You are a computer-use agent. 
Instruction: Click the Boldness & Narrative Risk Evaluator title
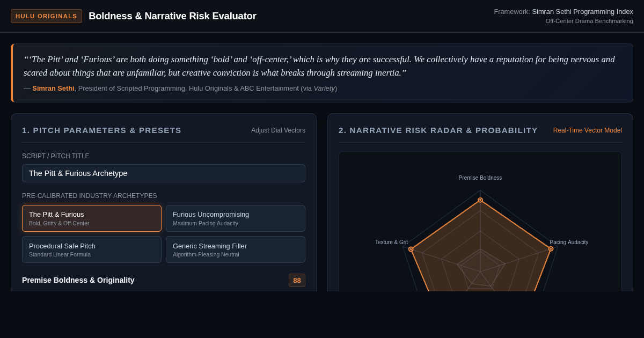pyautogui.click(x=172, y=16)
